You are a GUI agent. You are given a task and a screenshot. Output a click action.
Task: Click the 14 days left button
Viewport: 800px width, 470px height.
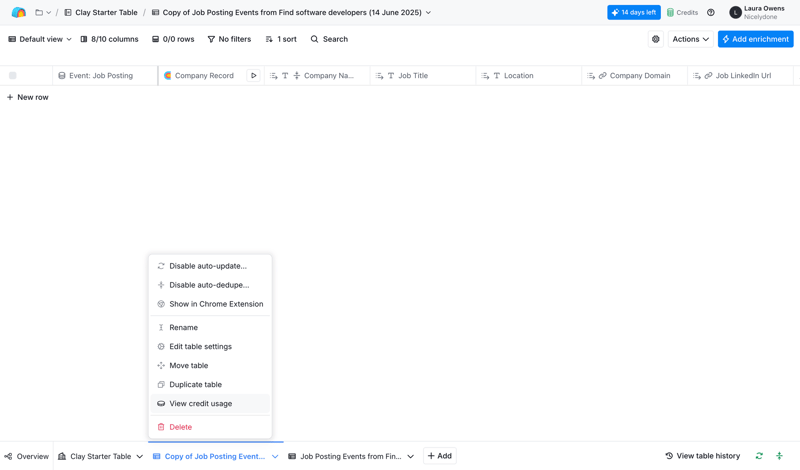(x=634, y=12)
